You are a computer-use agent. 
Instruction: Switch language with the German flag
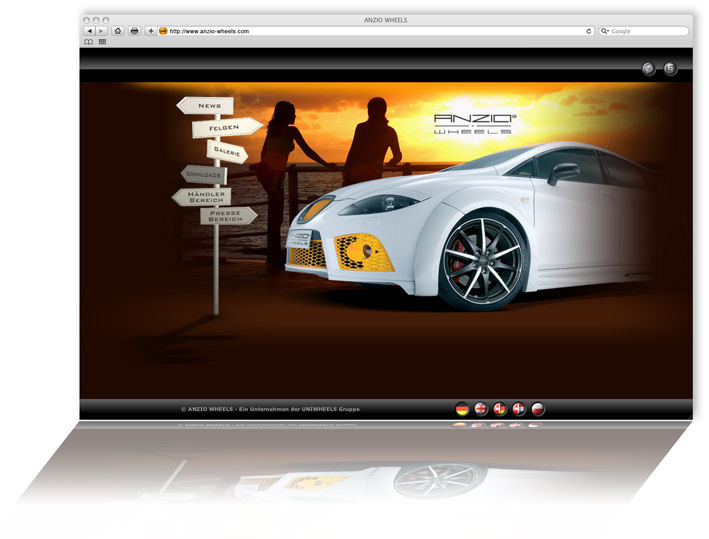(462, 409)
